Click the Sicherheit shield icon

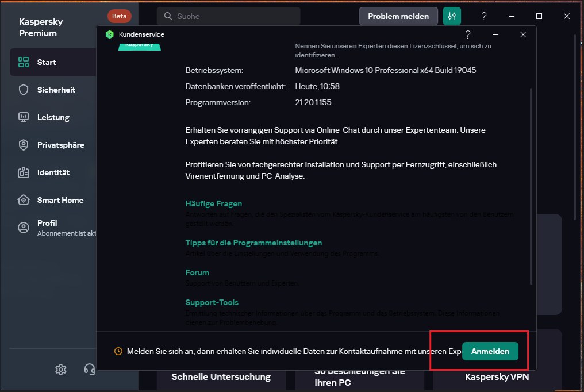click(24, 90)
